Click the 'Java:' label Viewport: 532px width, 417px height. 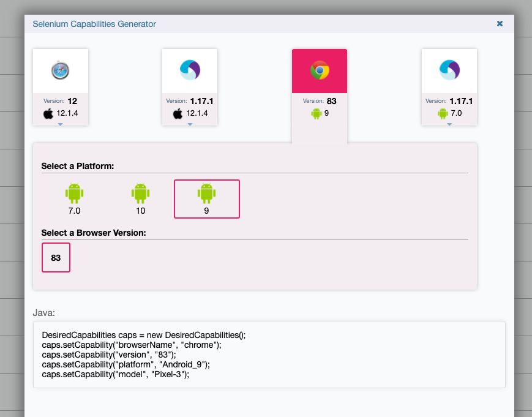43,313
